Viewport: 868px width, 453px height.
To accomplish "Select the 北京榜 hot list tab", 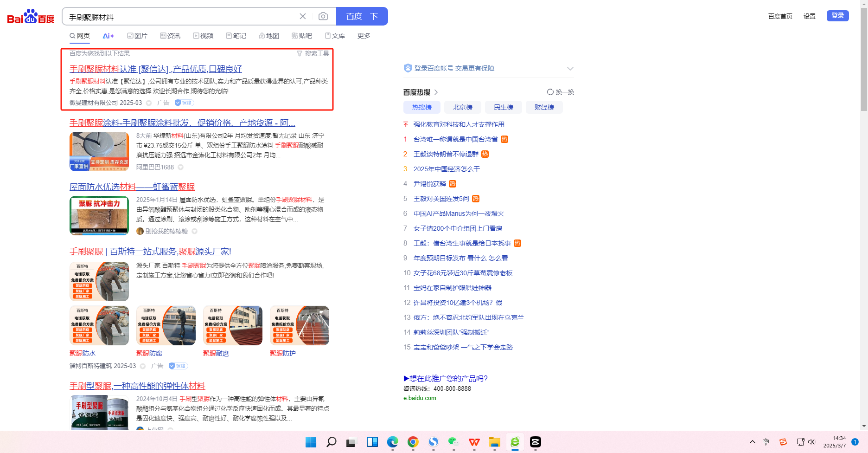I will tap(463, 107).
